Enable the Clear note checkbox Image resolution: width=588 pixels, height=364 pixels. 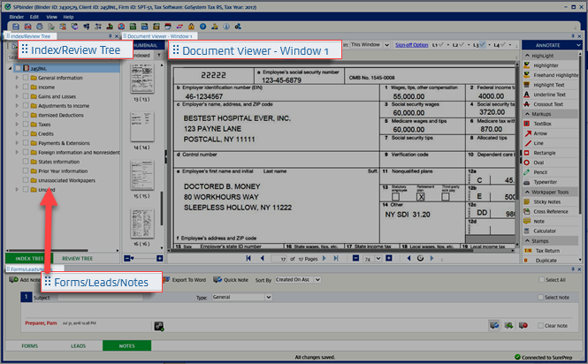(x=538, y=326)
